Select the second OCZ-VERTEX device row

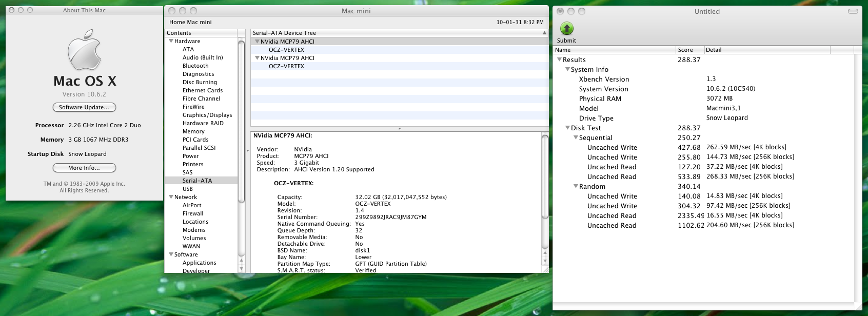(x=400, y=66)
